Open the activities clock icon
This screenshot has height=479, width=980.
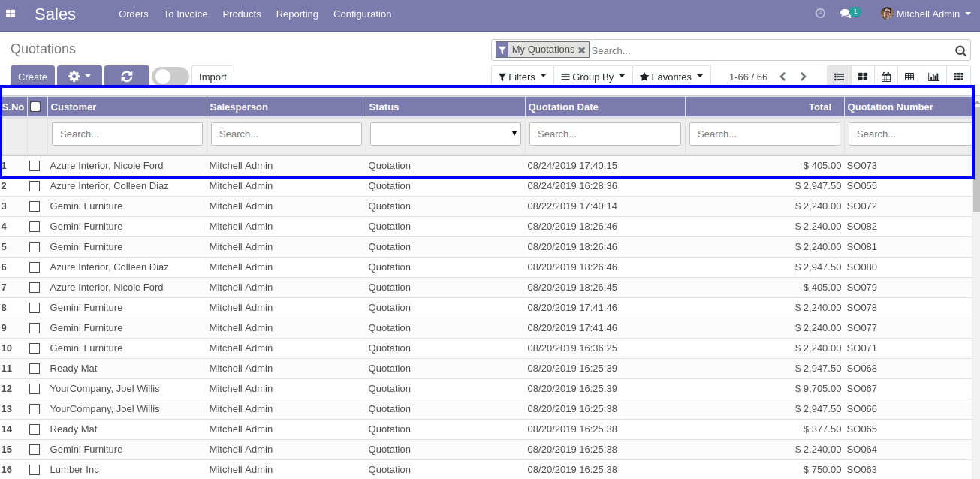point(820,14)
